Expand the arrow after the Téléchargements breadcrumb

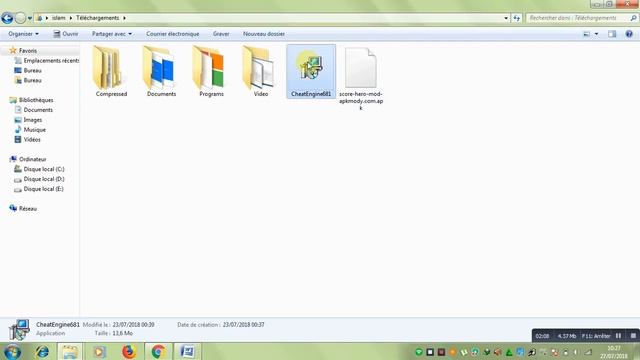pos(124,18)
